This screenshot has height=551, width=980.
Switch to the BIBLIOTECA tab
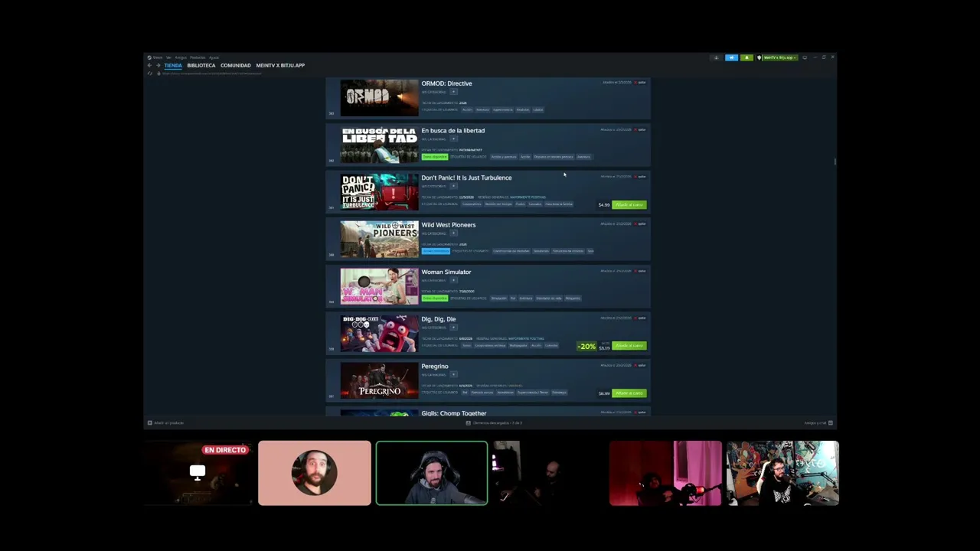[201, 66]
